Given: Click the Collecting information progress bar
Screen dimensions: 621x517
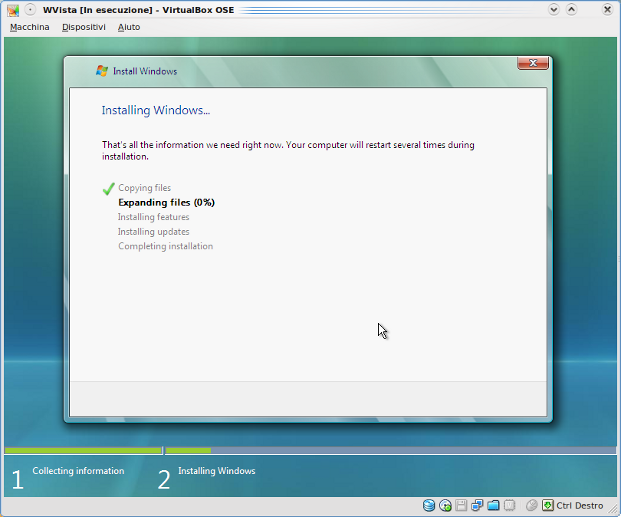Looking at the screenshot, I should pos(83,450).
